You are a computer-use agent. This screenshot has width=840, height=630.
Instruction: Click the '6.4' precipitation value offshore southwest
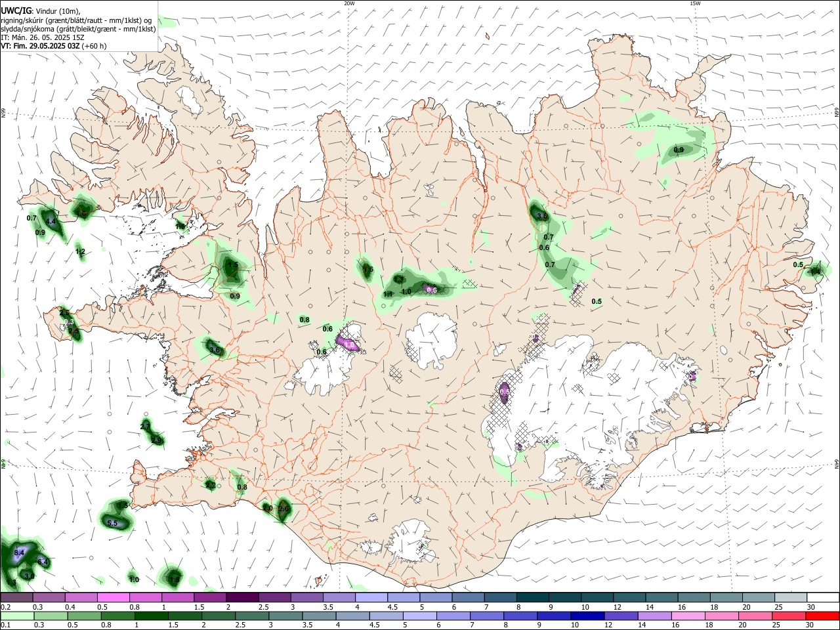pos(43,562)
